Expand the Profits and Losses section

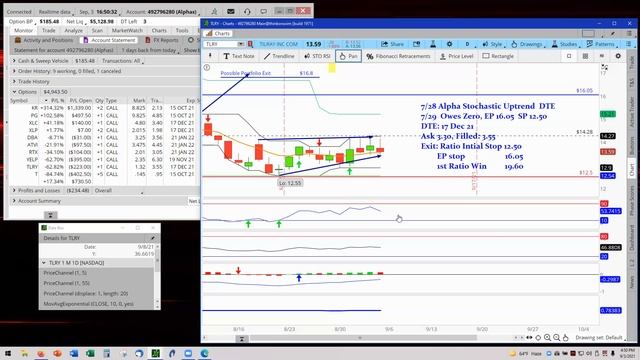(x=14, y=191)
